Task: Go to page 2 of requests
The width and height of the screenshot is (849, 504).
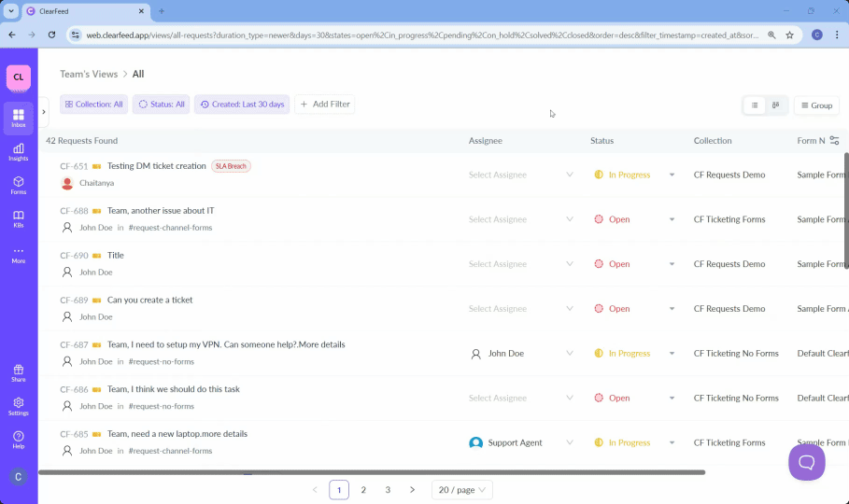Action: 363,490
